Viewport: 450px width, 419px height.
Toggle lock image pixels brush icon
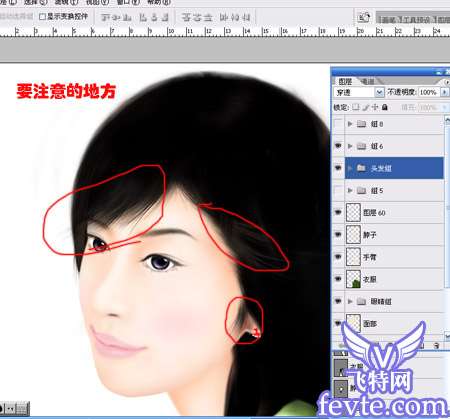click(366, 107)
